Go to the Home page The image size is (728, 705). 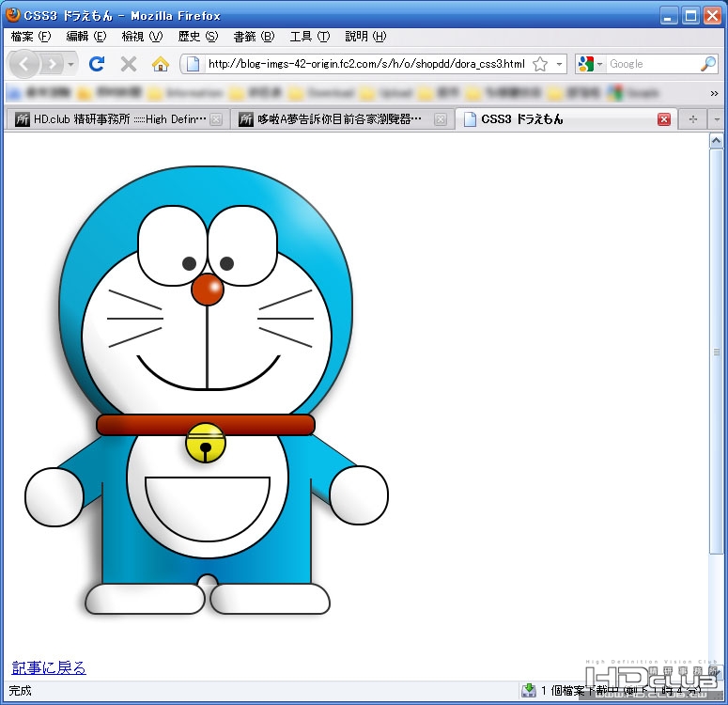[161, 64]
